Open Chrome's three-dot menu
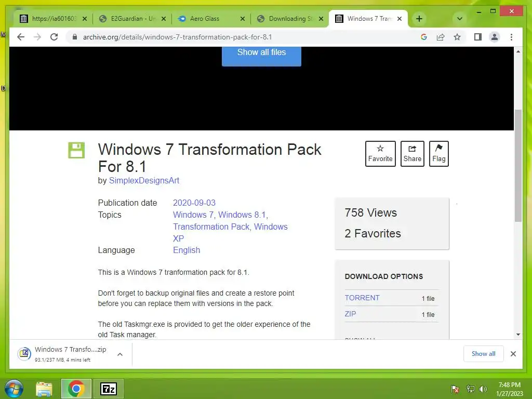Viewport: 532px width, 399px height. pyautogui.click(x=511, y=37)
